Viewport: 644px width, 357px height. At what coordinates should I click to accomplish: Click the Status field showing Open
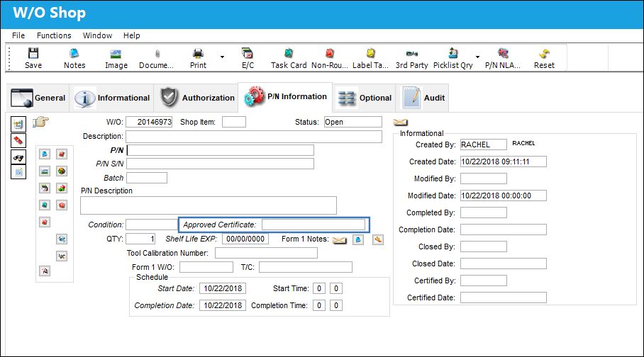[353, 122]
